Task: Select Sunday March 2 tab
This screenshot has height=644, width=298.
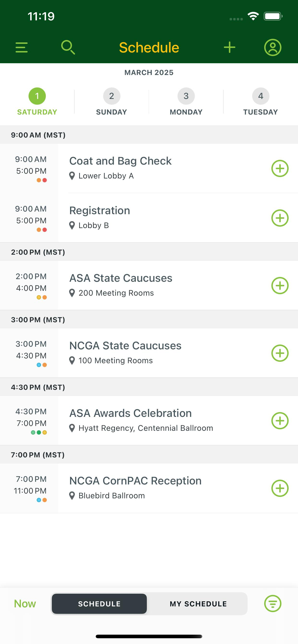Action: click(x=112, y=102)
